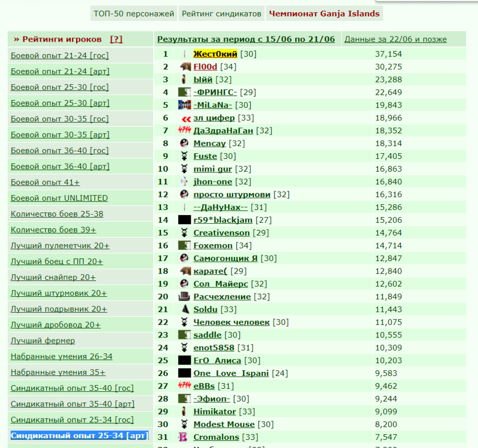
Task: Open player profile Жест0кий
Action: (x=215, y=54)
